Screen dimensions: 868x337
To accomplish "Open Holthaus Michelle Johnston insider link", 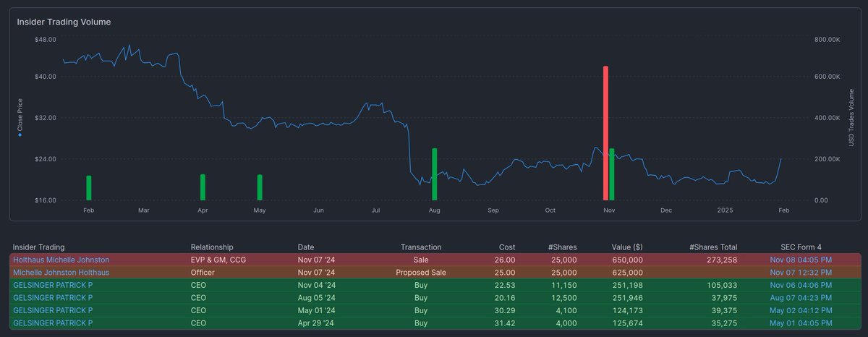I will (61, 259).
